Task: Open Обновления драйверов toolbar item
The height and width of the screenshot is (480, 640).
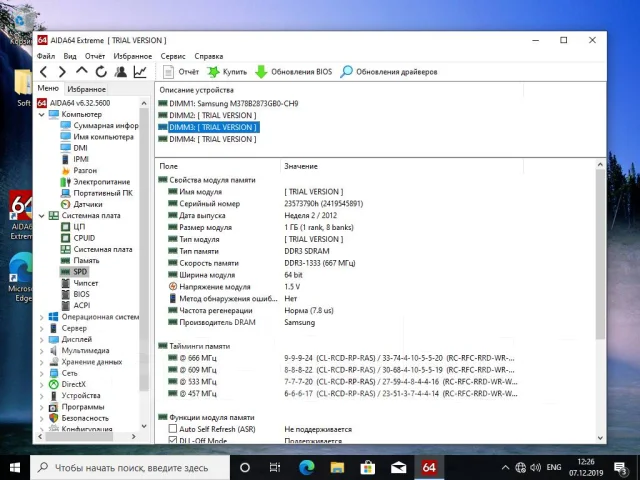Action: coord(389,72)
